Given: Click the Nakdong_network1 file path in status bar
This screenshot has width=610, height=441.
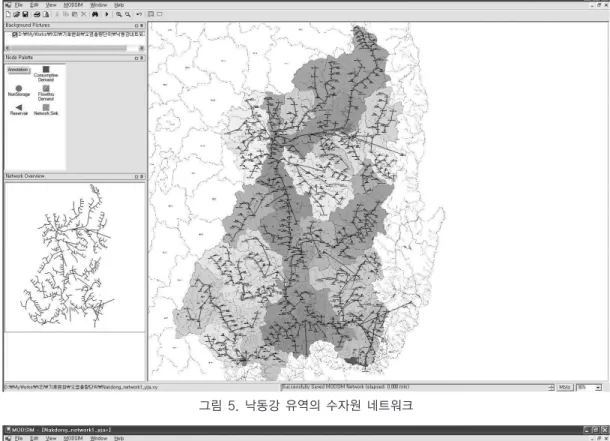Looking at the screenshot, I should coord(81,387).
